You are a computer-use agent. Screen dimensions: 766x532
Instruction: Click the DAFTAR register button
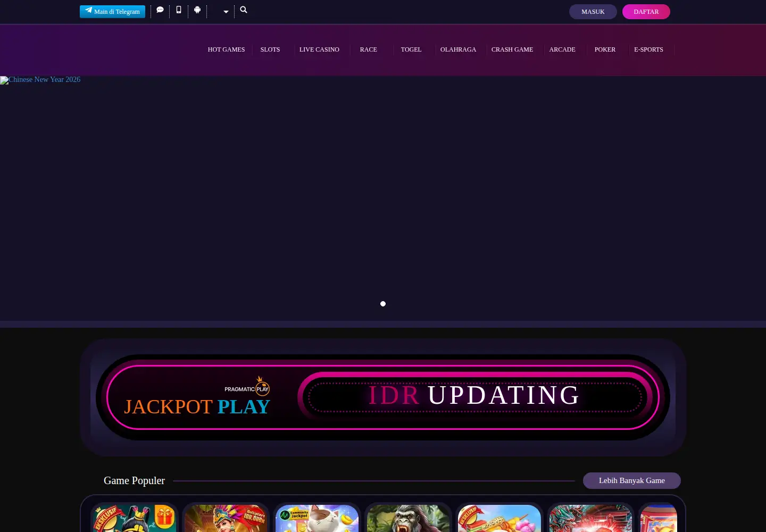tap(646, 12)
